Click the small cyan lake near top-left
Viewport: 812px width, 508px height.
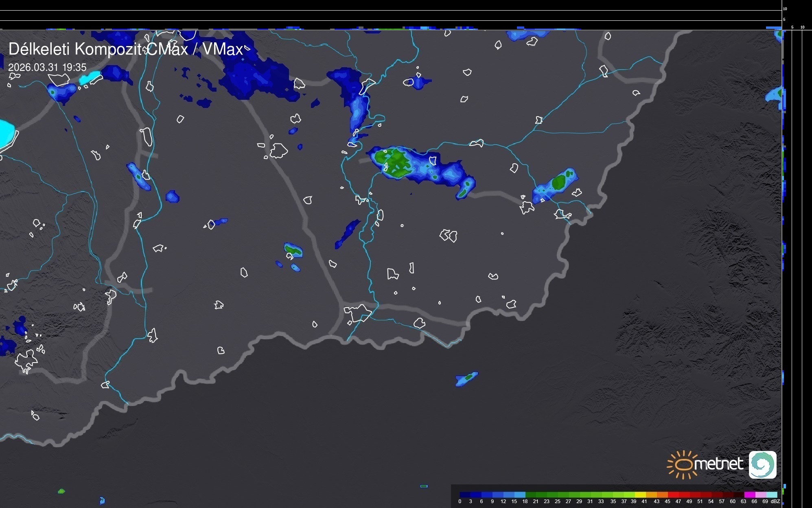[90, 77]
